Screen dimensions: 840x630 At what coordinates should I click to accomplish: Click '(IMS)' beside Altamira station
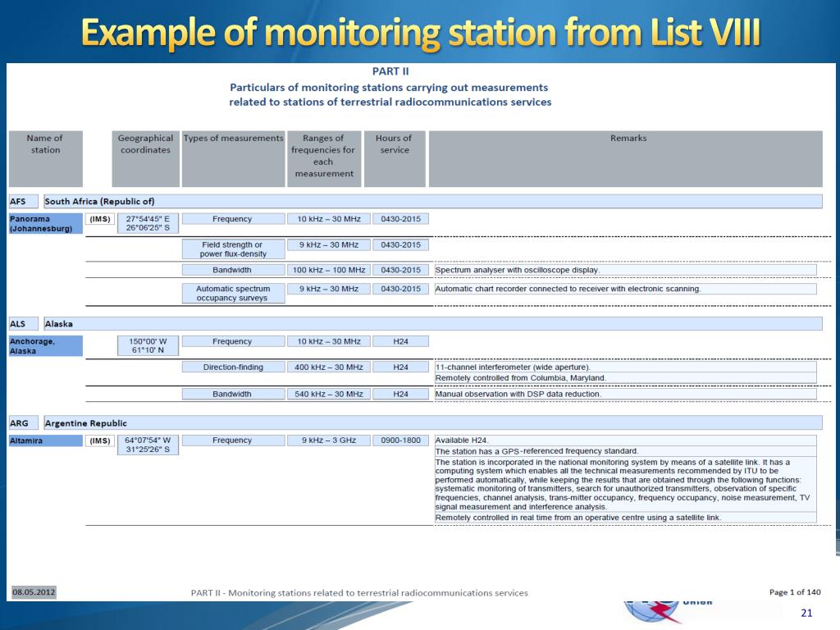tap(100, 441)
